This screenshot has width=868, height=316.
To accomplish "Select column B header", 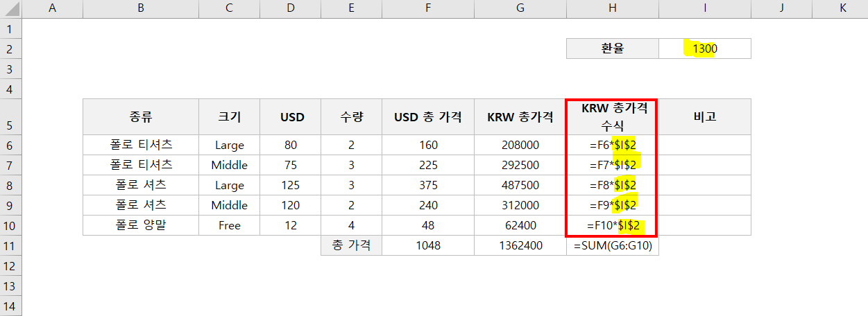I will pos(141,8).
